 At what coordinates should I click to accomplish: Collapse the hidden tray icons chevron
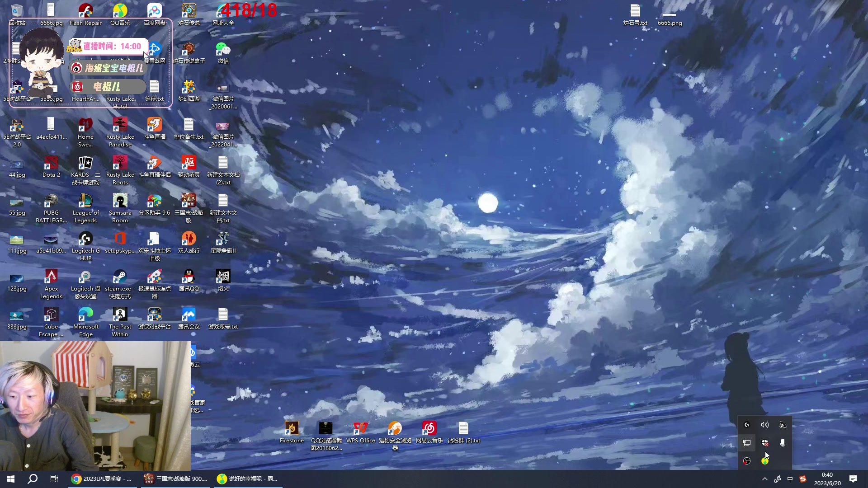tap(765, 479)
